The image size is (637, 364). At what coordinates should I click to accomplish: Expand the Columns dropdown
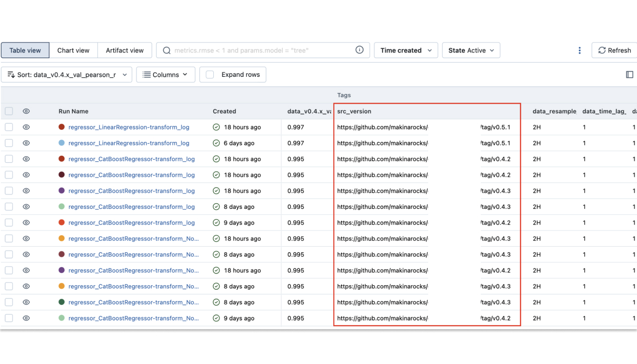(x=166, y=75)
